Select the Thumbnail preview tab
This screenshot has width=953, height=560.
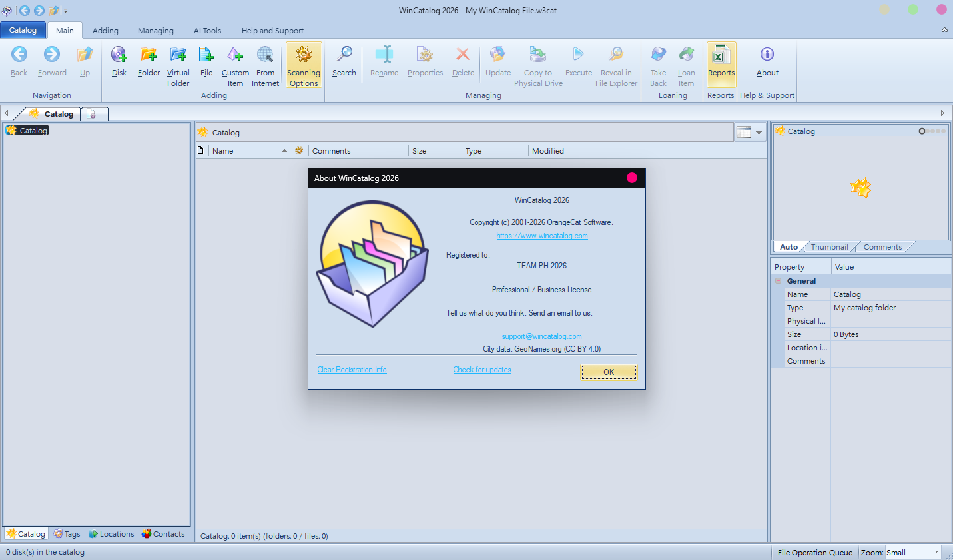[830, 247]
